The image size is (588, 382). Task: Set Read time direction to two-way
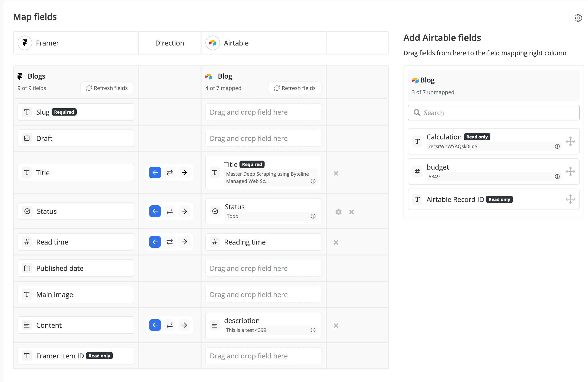pyautogui.click(x=170, y=242)
